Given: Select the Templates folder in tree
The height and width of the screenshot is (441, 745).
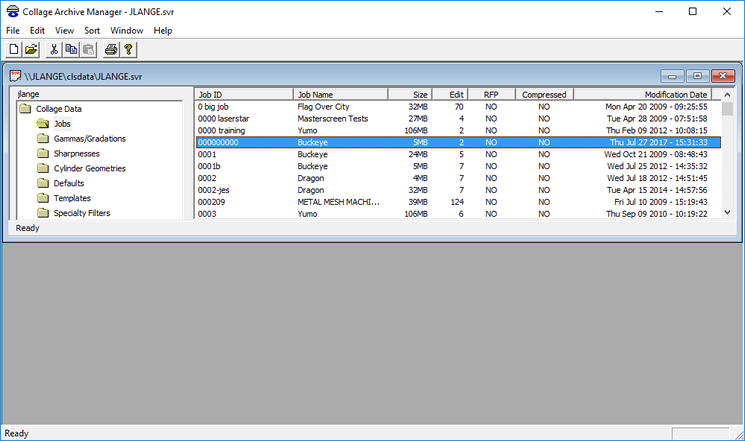Looking at the screenshot, I should (72, 198).
